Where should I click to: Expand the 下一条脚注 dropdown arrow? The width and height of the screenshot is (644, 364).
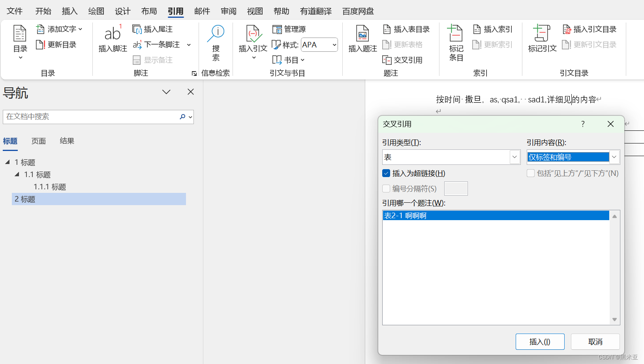[x=189, y=45]
